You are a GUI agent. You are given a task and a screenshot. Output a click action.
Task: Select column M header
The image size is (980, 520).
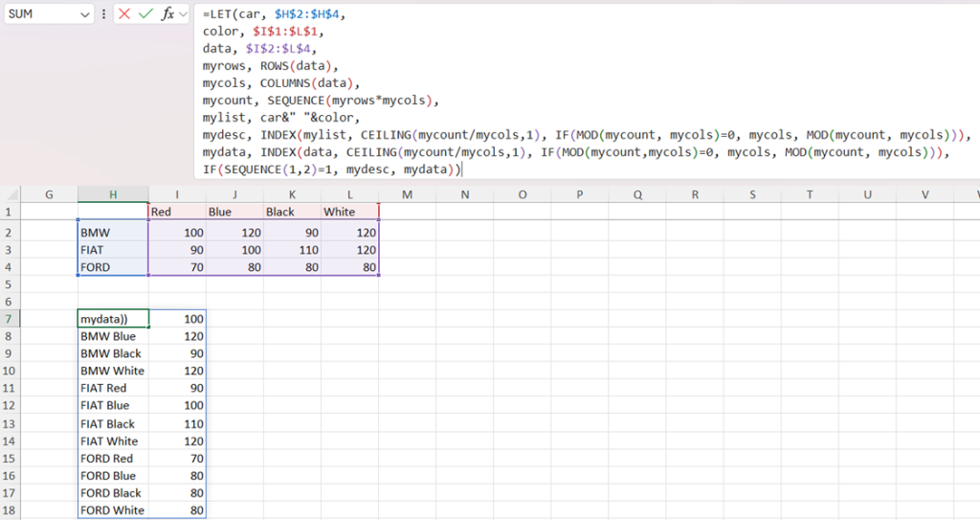click(407, 194)
